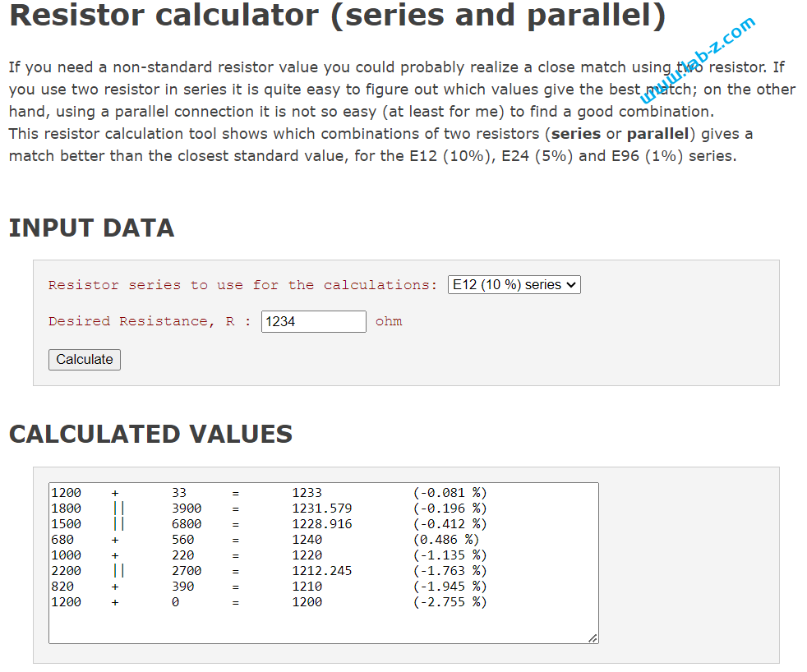Image resolution: width=807 pixels, height=672 pixels.
Task: Click the Desired Resistance input field
Action: click(313, 321)
